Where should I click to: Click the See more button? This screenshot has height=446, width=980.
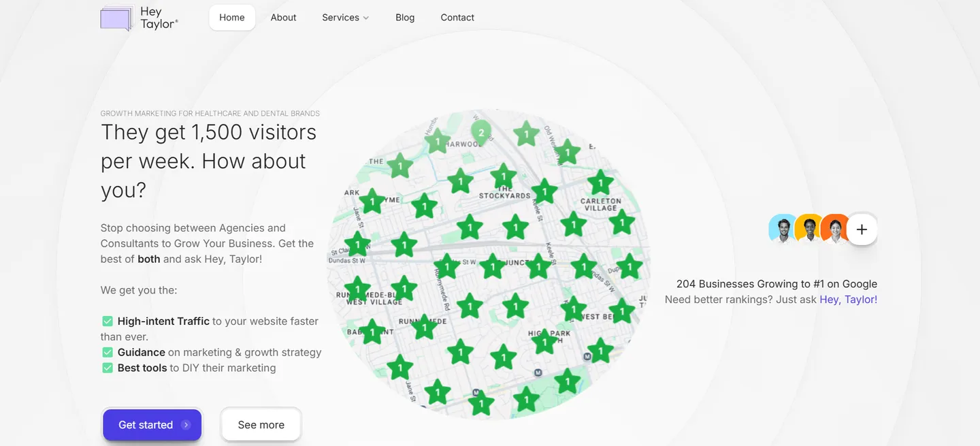(x=261, y=425)
